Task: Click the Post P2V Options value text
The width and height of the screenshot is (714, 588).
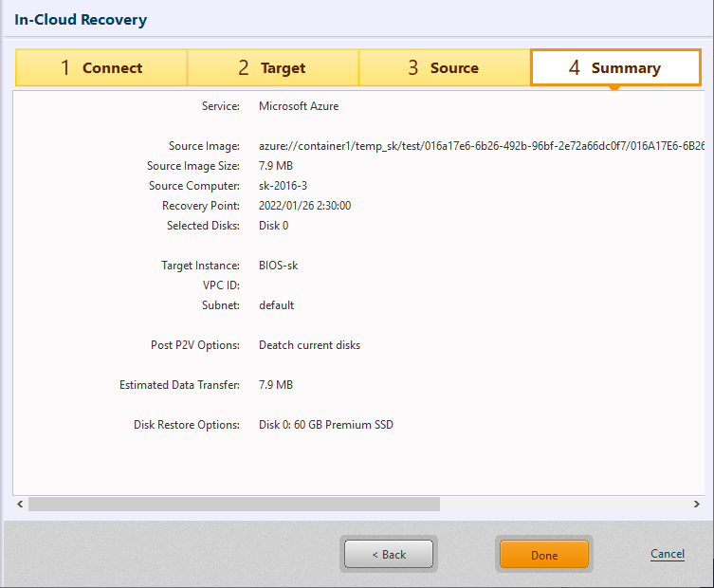Action: click(x=309, y=345)
